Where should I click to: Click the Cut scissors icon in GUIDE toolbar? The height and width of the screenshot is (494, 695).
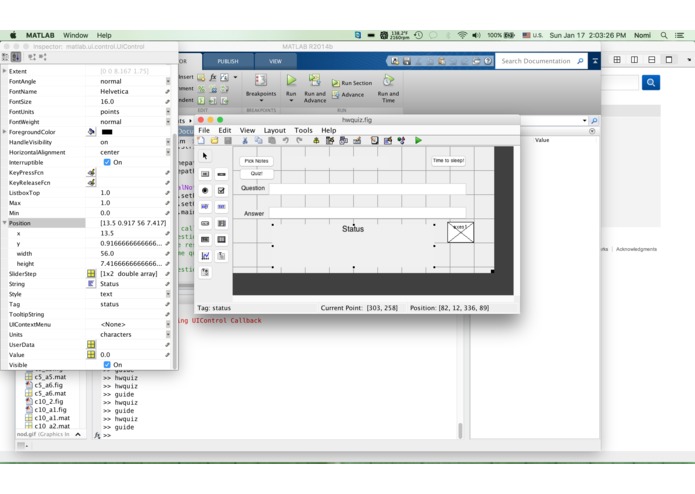245,140
